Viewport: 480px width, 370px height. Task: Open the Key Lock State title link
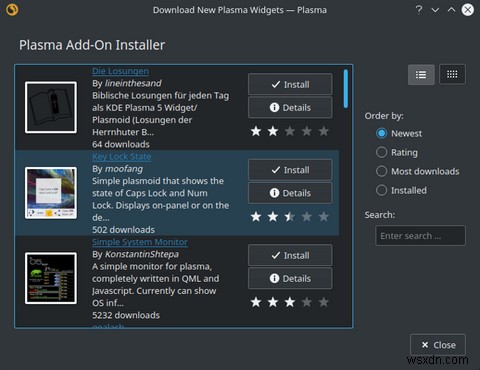tap(122, 157)
